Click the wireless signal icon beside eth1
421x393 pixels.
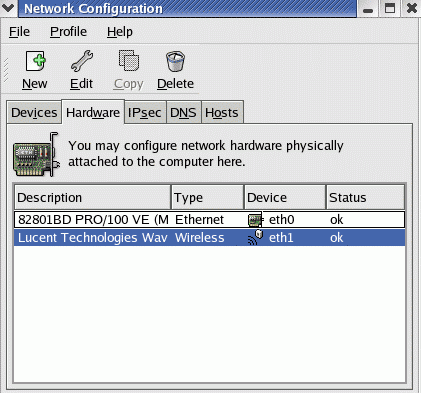click(256, 238)
